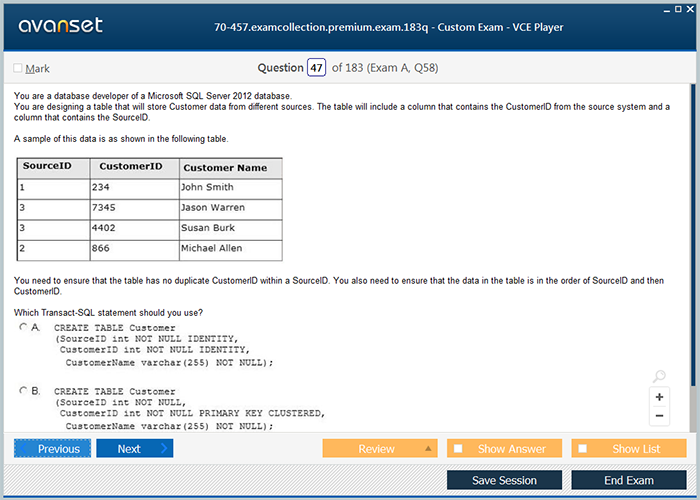Click the 'of 183 (Exam A, Q58)' text

pos(385,68)
